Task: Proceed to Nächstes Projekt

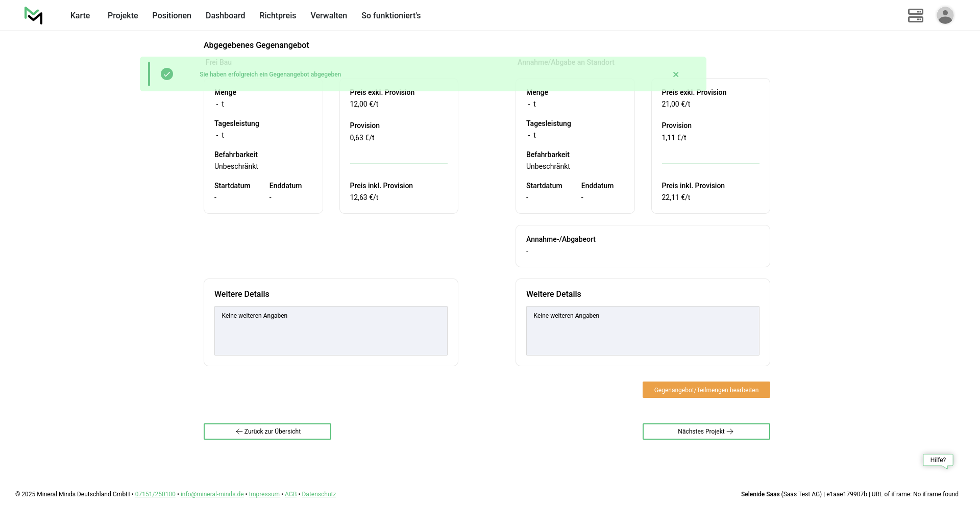Action: (706, 432)
